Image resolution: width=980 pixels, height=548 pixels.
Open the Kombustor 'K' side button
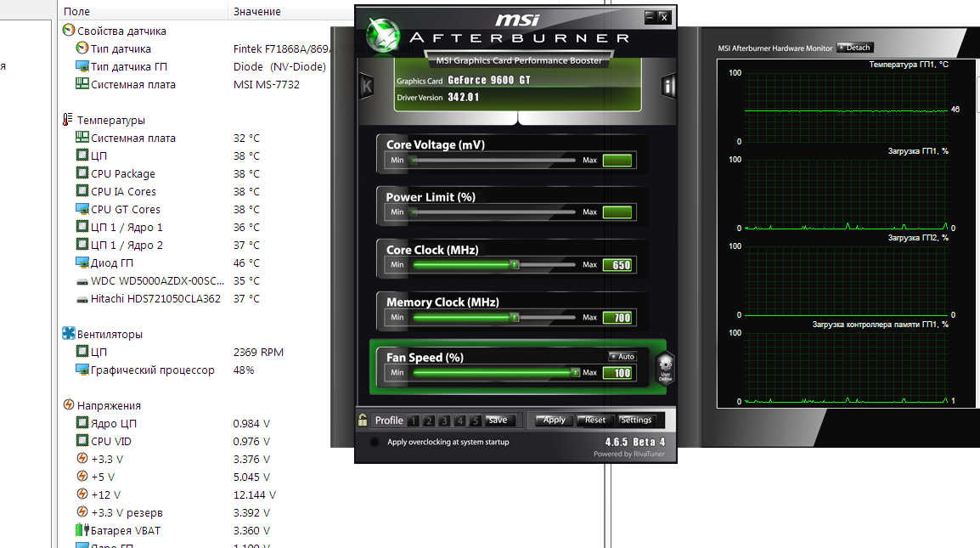pyautogui.click(x=367, y=87)
